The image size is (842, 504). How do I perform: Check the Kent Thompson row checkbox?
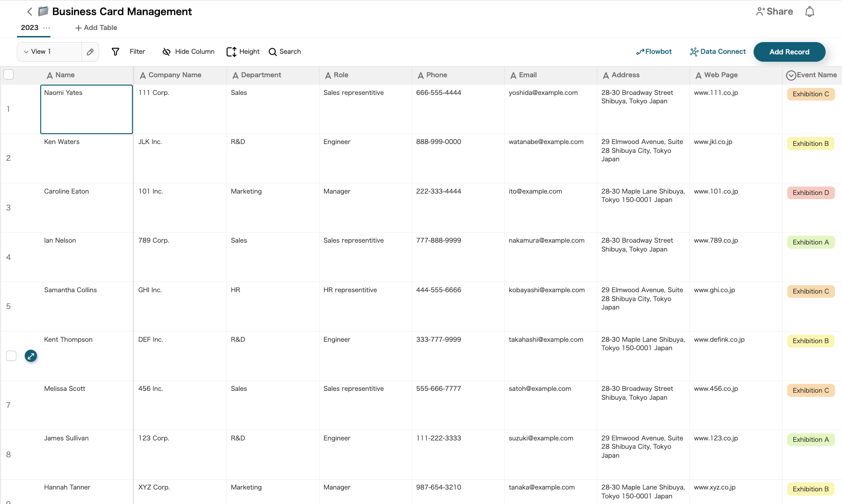point(11,356)
